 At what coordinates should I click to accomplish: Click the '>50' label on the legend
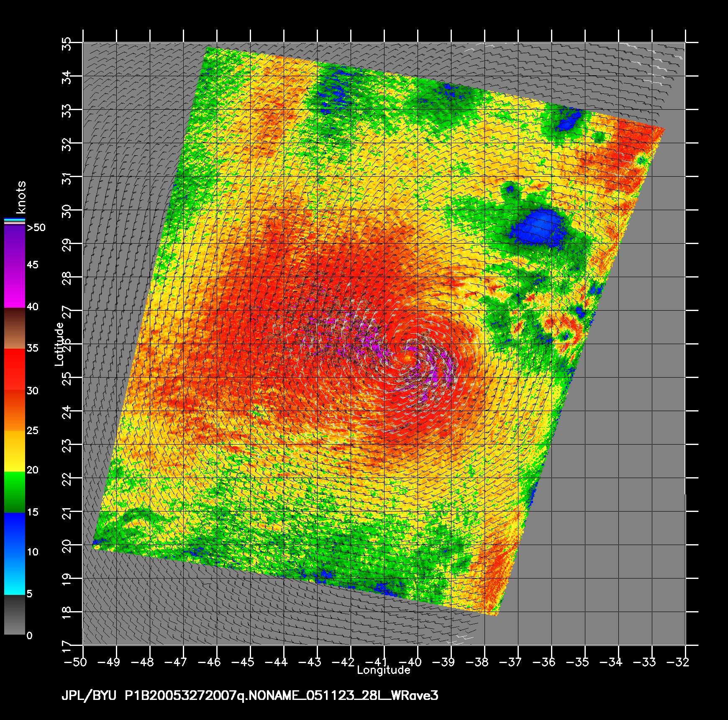coord(36,228)
